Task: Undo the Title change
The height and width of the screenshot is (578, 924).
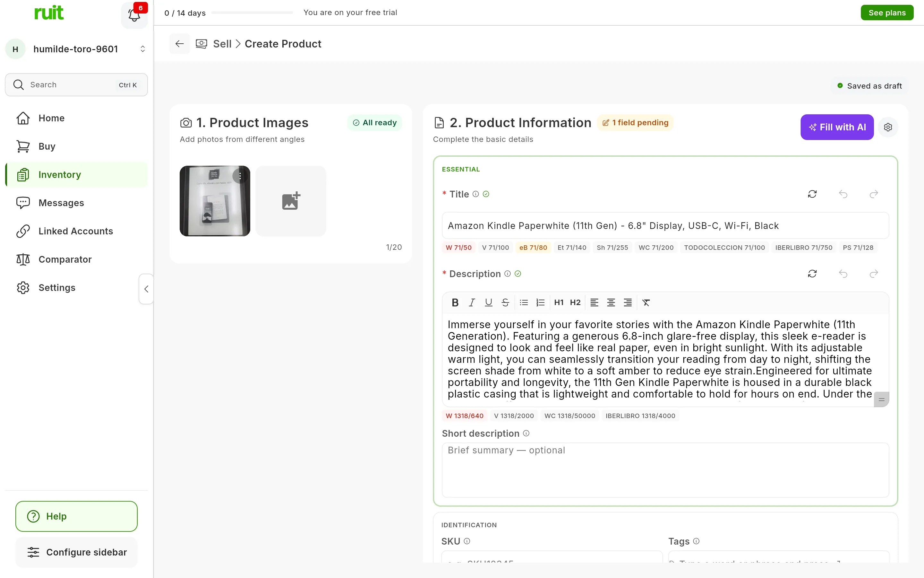Action: click(x=843, y=194)
